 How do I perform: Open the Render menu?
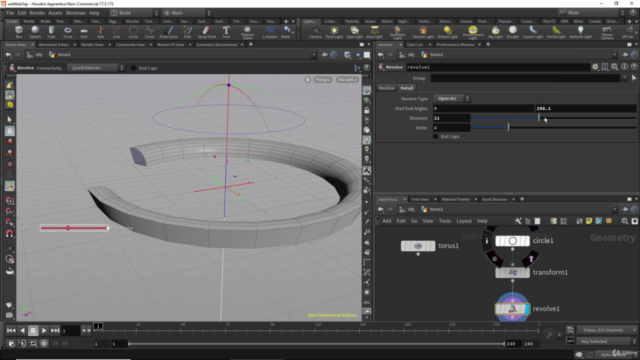tap(37, 13)
